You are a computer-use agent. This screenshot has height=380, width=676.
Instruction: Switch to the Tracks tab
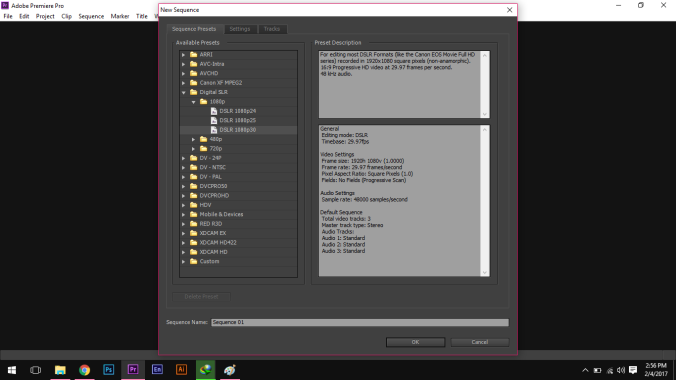coord(272,29)
